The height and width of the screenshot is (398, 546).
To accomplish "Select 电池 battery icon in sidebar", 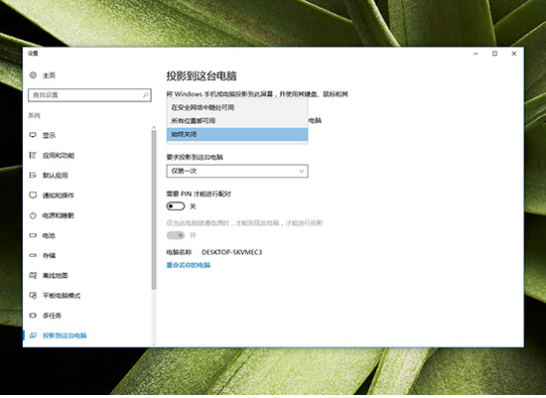I will (x=33, y=235).
